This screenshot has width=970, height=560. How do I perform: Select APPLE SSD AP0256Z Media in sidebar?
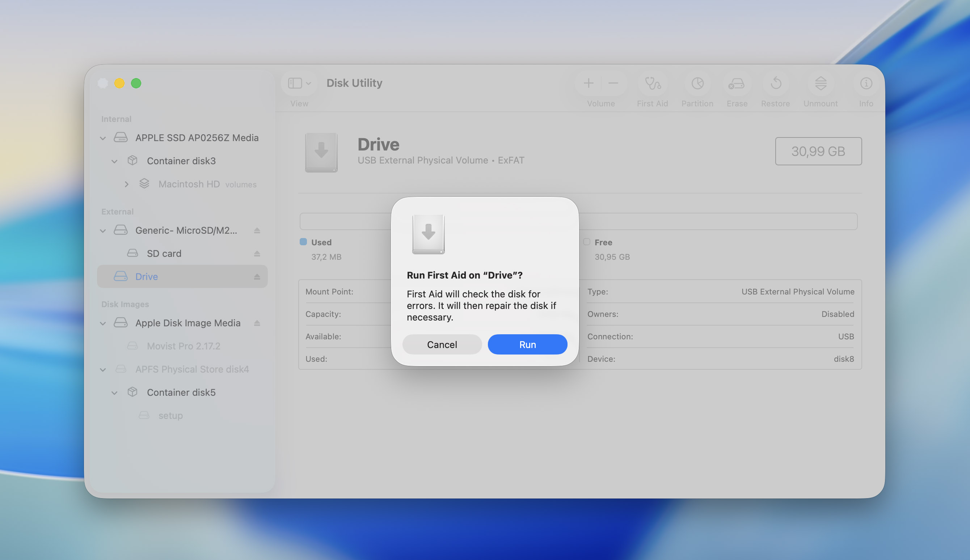point(182,138)
